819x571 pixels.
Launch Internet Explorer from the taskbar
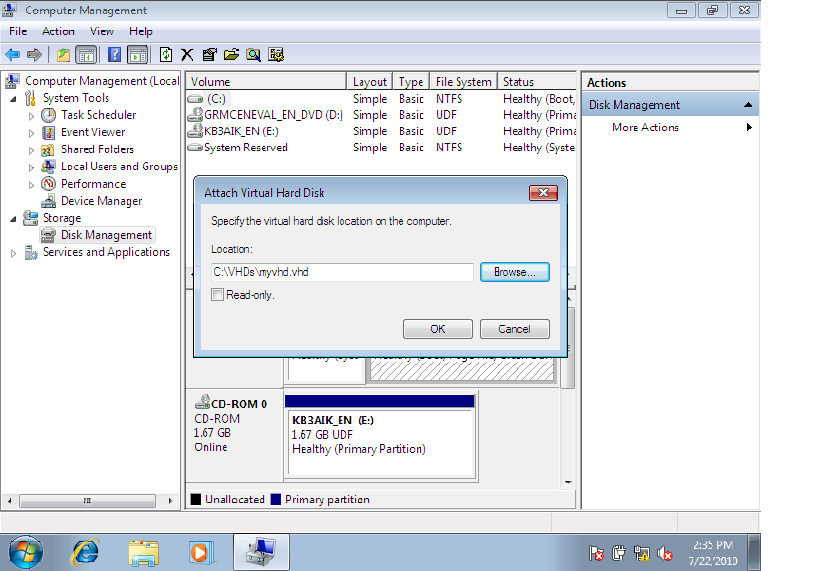(86, 552)
